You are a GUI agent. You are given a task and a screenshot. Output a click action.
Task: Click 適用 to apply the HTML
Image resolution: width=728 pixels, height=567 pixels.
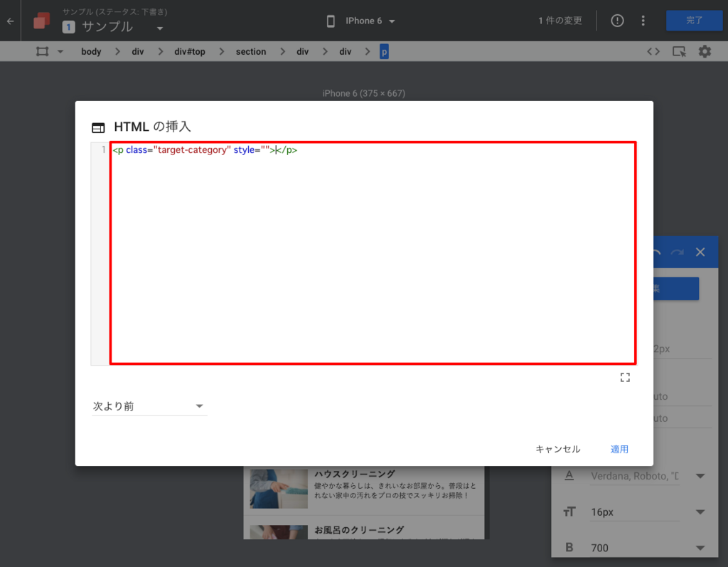pyautogui.click(x=619, y=449)
